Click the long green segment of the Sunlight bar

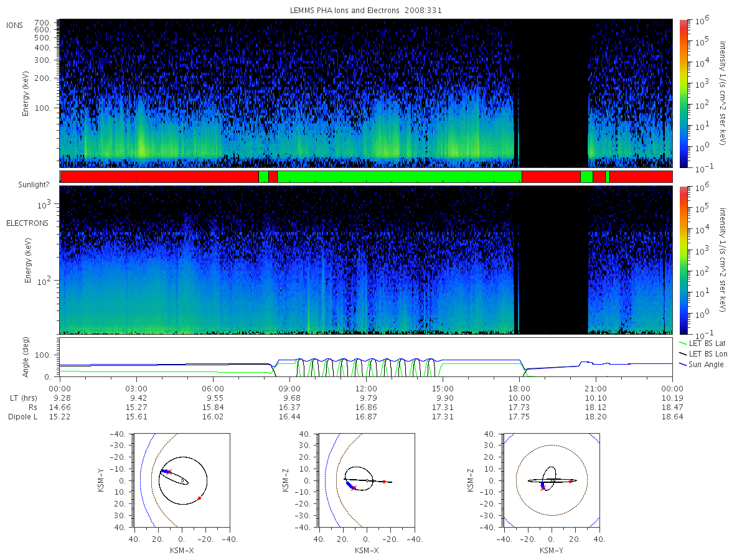pyautogui.click(x=399, y=177)
